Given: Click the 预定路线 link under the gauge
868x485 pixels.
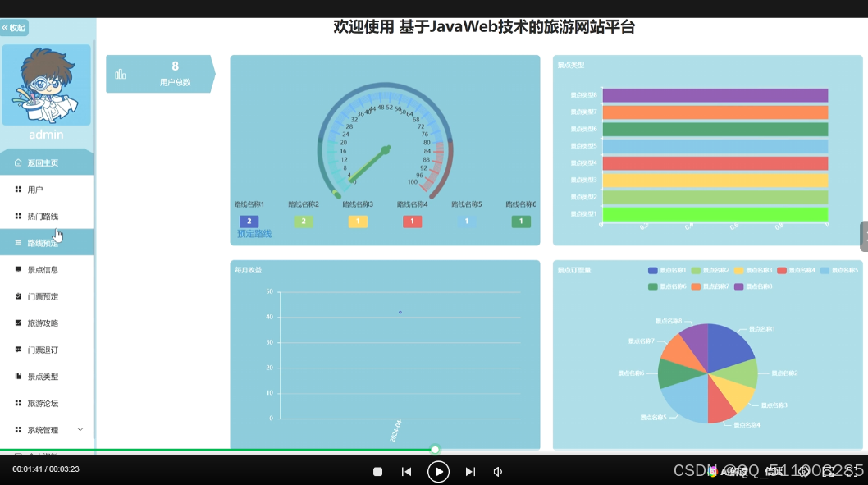Looking at the screenshot, I should point(253,234).
